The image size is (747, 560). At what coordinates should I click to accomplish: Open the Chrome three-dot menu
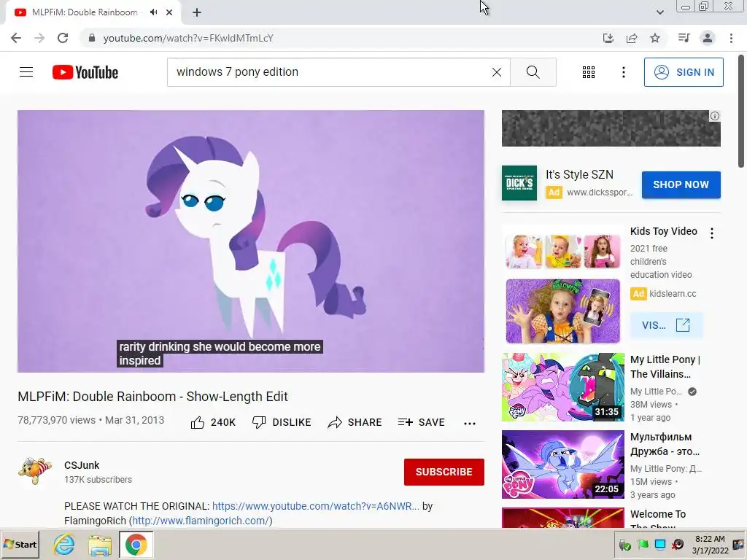(731, 38)
